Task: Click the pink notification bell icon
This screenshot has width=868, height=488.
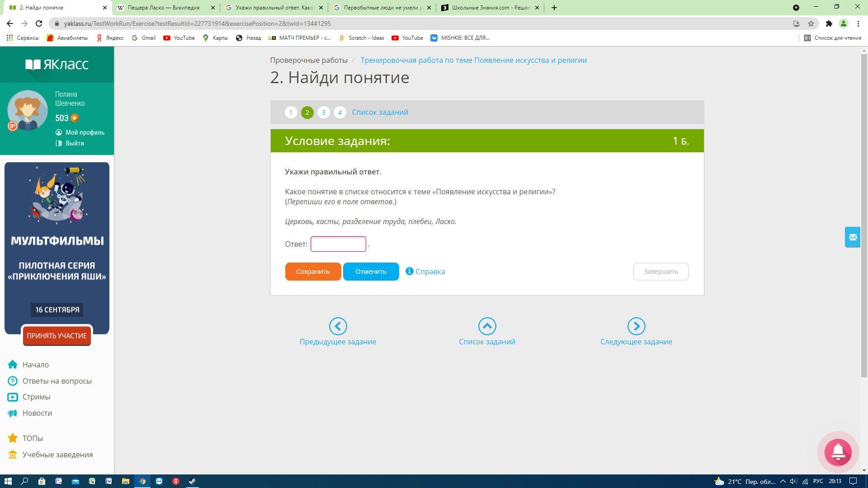Action: tap(838, 452)
